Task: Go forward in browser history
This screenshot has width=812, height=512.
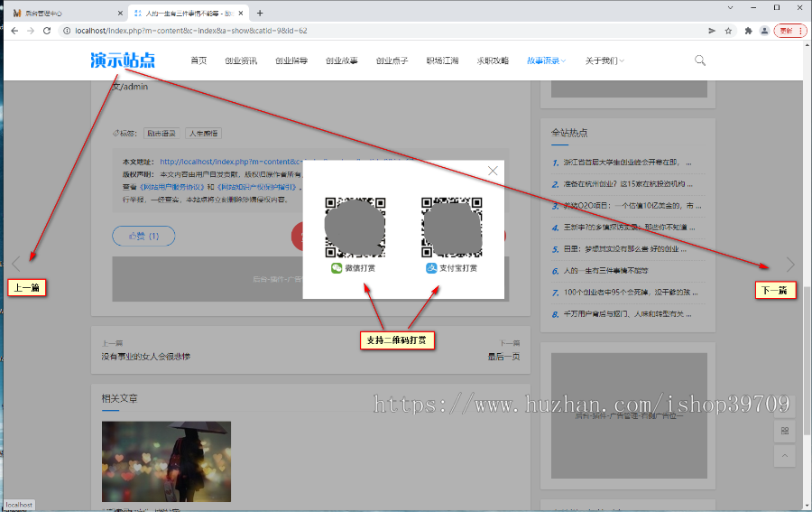Action: coord(31,31)
